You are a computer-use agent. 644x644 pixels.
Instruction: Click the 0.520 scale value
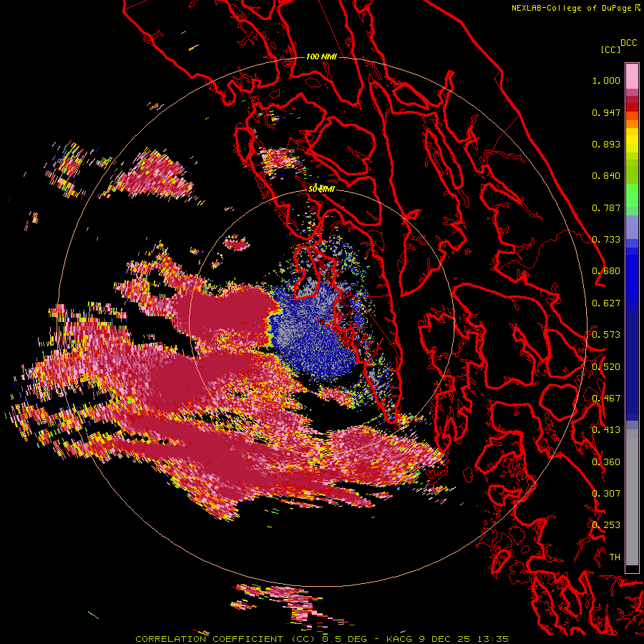tap(606, 367)
